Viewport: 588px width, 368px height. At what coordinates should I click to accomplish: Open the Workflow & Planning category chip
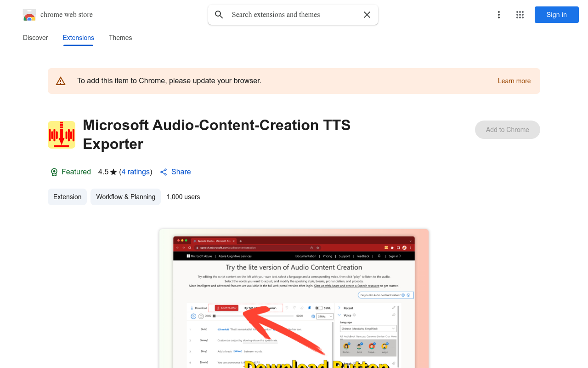tap(126, 197)
